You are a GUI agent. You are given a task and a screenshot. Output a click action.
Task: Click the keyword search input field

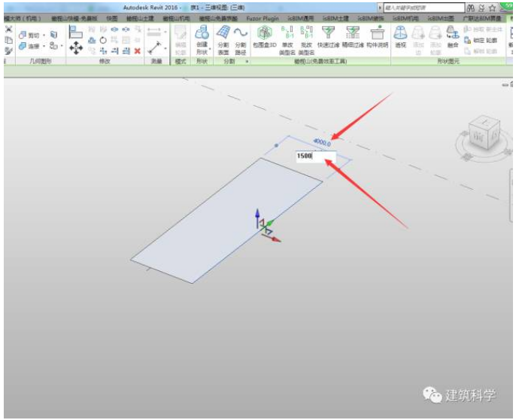pyautogui.click(x=424, y=8)
